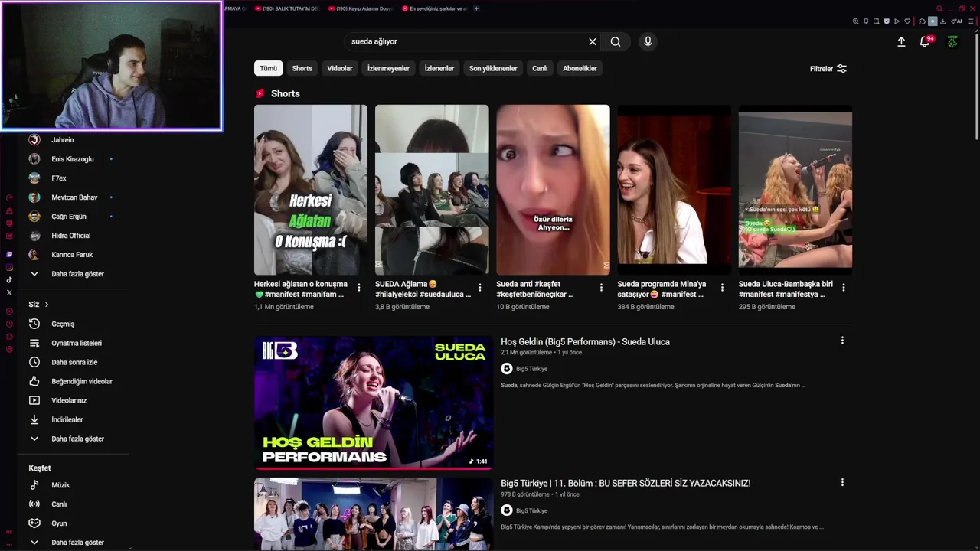Screen dimensions: 980x551
Task: Click the Oynatma listeleri playlist icon
Action: [34, 343]
